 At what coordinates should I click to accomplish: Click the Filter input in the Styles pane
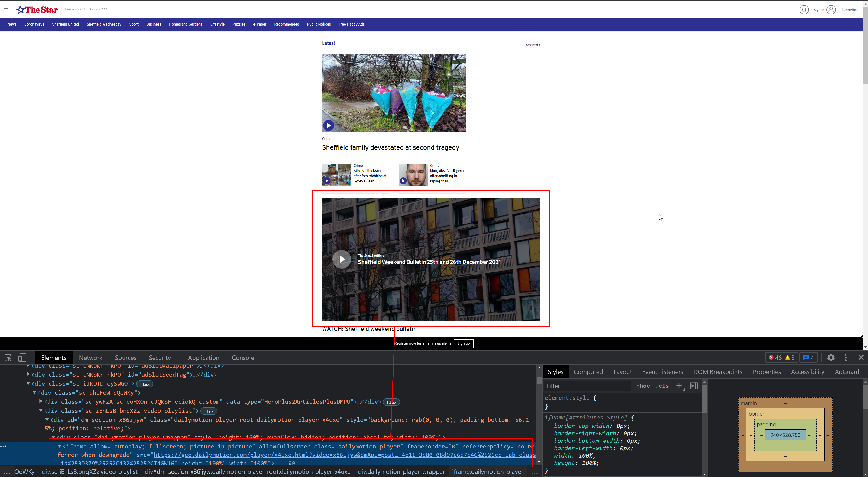pos(586,386)
